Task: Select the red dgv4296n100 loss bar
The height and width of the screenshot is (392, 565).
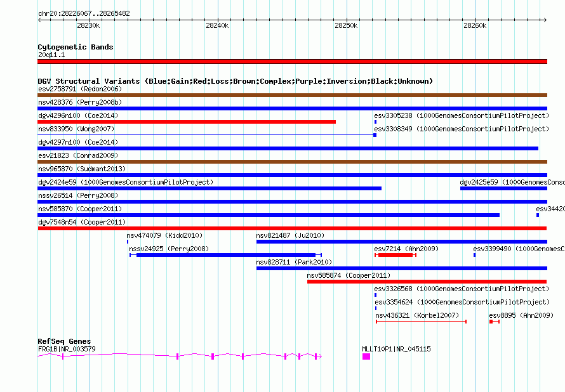Action: [x=187, y=122]
